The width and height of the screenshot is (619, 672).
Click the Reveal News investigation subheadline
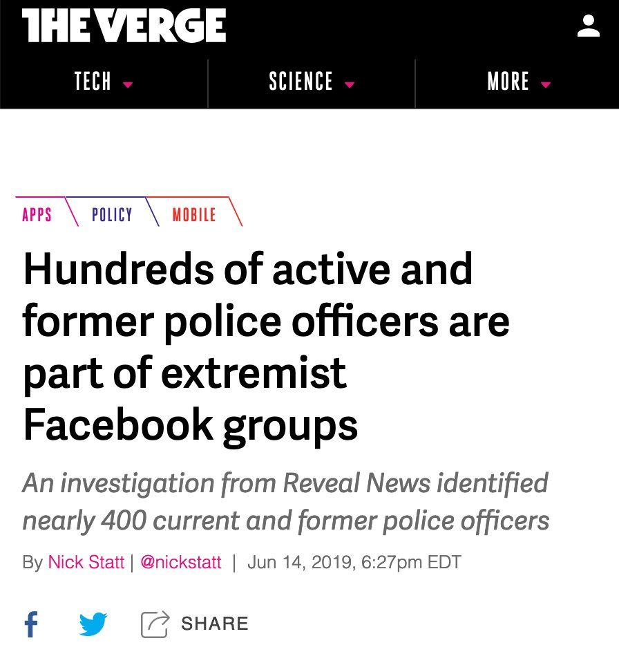tap(285, 501)
